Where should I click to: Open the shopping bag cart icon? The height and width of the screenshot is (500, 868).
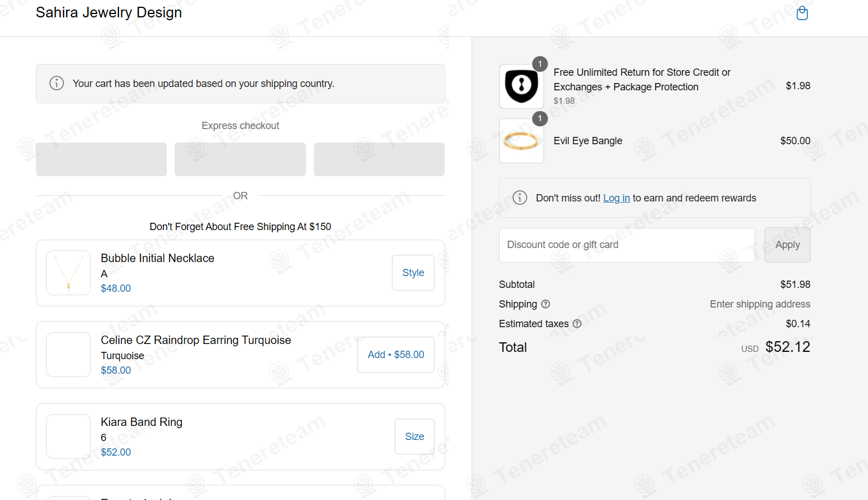(x=802, y=13)
